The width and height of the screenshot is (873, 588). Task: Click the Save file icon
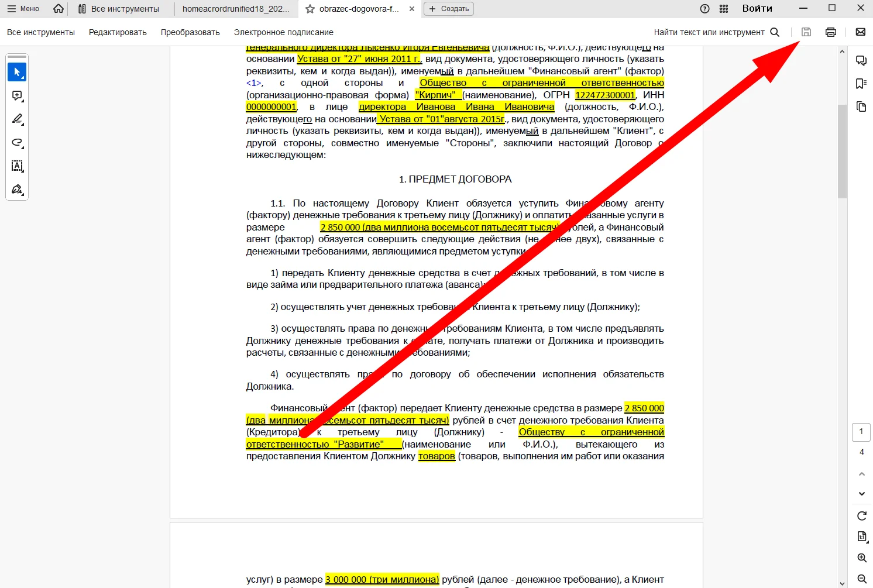coord(806,32)
